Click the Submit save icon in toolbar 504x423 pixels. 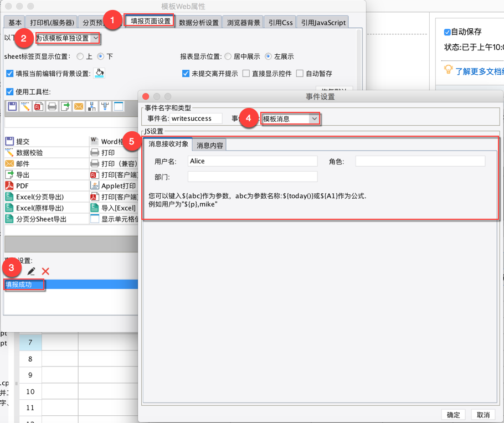(x=12, y=106)
